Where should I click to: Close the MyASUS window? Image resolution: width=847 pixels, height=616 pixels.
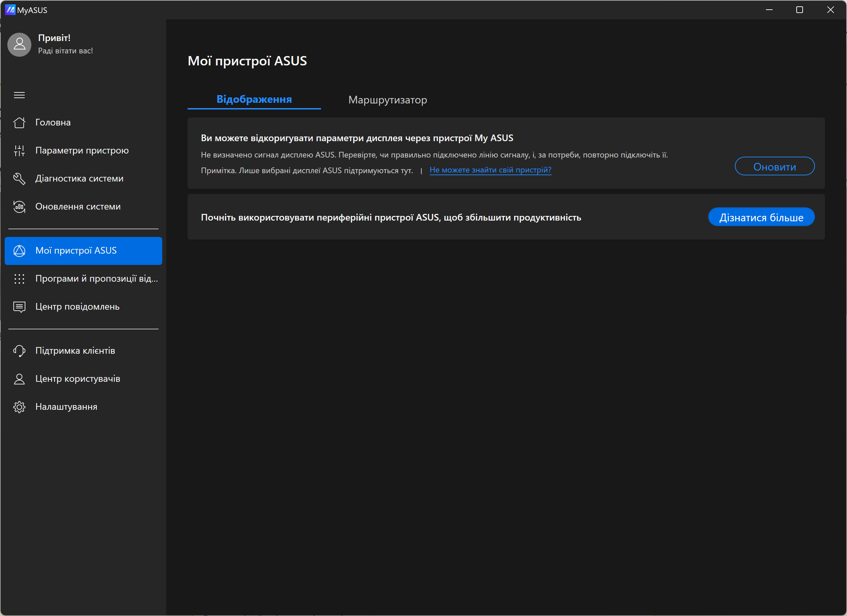831,10
